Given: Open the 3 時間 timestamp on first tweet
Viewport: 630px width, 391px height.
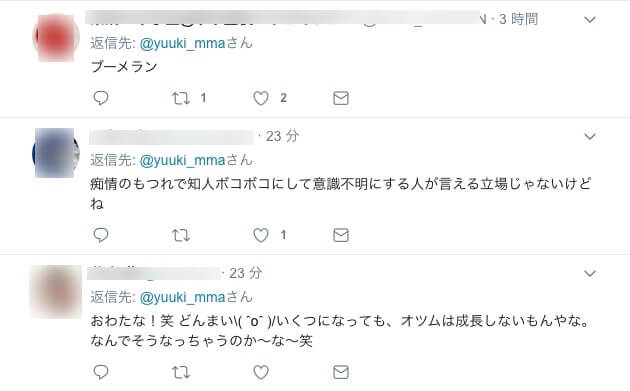Looking at the screenshot, I should 518,19.
